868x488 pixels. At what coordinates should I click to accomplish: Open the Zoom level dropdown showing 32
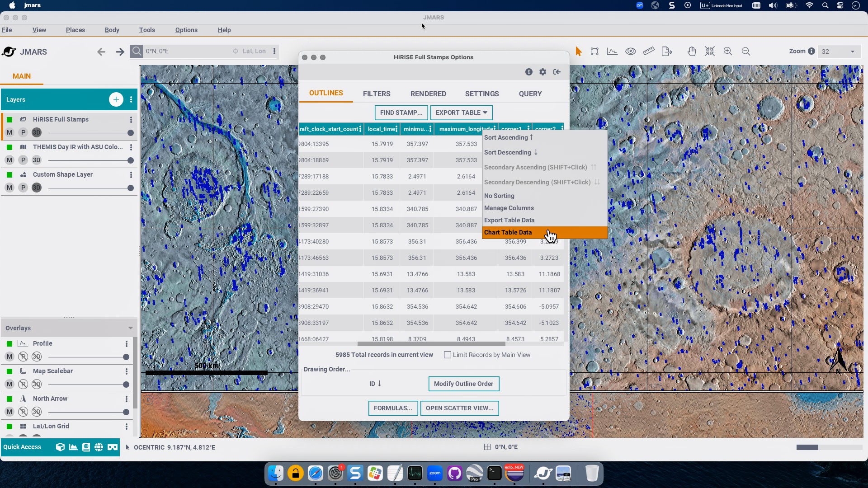839,52
